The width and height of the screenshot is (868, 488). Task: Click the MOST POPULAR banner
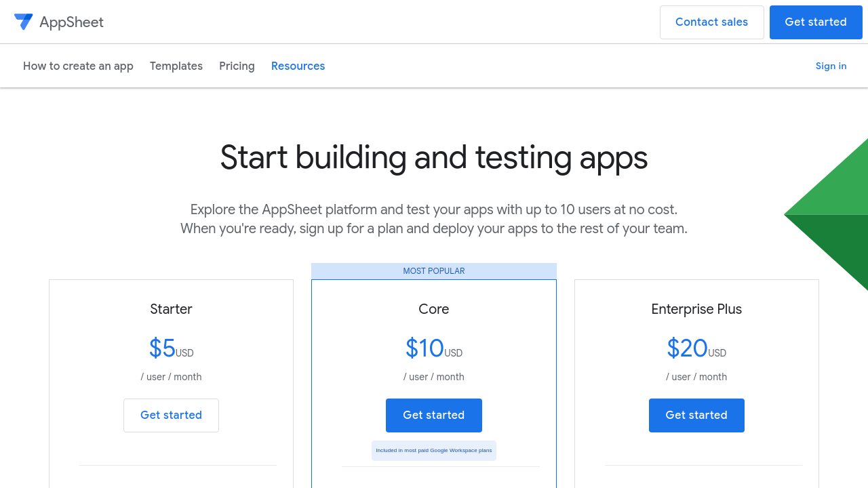(x=434, y=271)
